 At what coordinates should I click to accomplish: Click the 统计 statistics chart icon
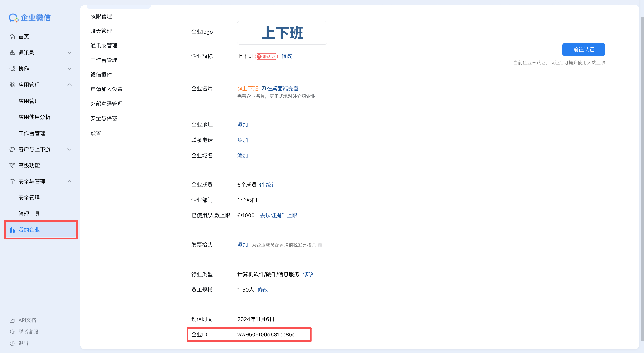(x=262, y=185)
